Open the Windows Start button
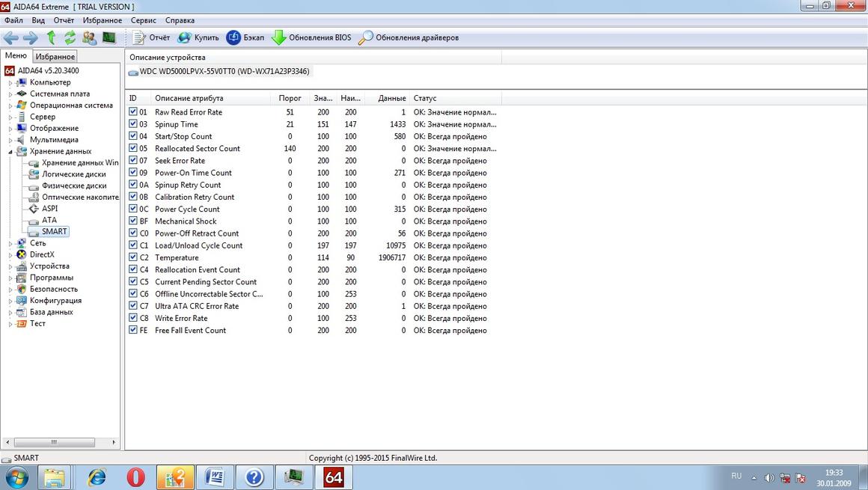The image size is (868, 490). pyautogui.click(x=16, y=477)
